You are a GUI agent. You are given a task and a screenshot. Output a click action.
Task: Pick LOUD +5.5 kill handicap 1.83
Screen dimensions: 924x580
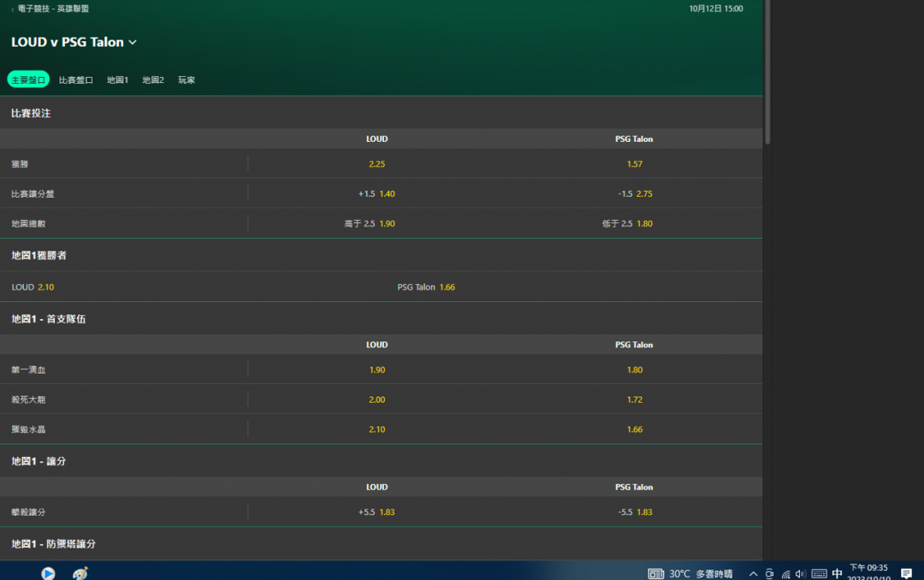point(376,512)
